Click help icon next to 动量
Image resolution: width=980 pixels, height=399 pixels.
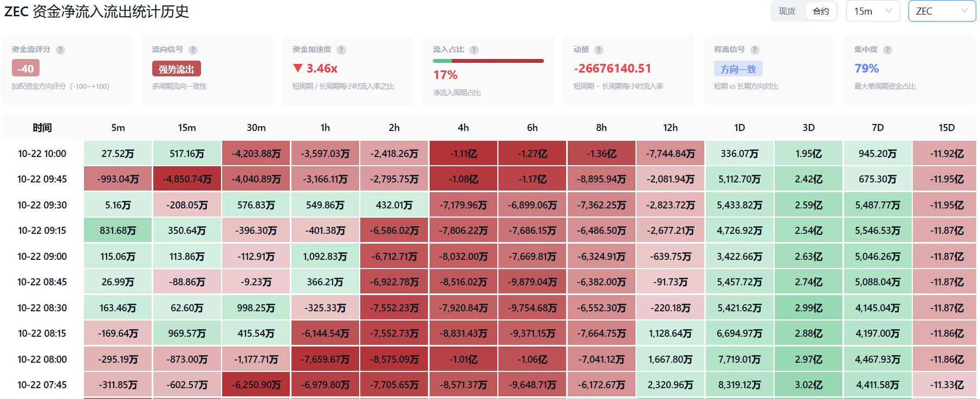pyautogui.click(x=599, y=50)
